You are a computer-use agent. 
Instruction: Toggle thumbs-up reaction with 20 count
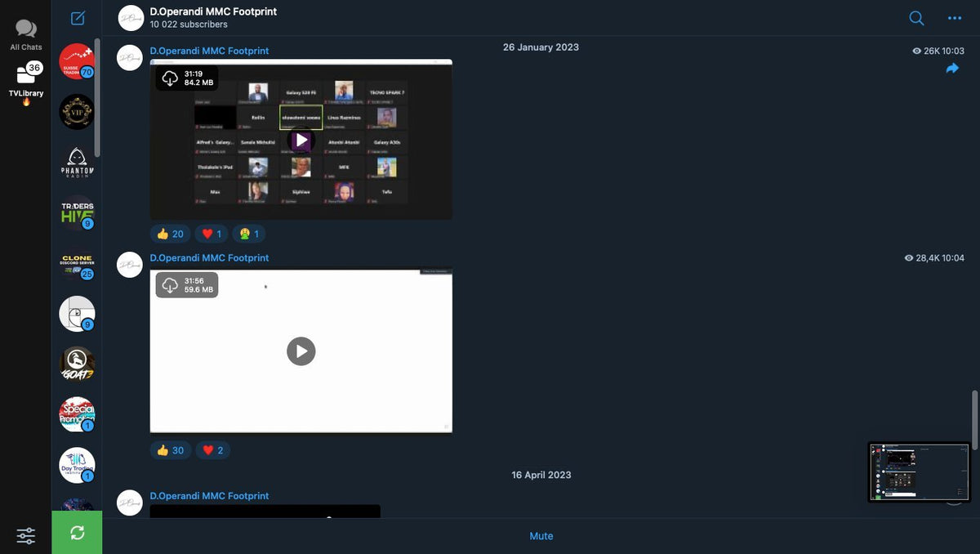[x=170, y=234]
